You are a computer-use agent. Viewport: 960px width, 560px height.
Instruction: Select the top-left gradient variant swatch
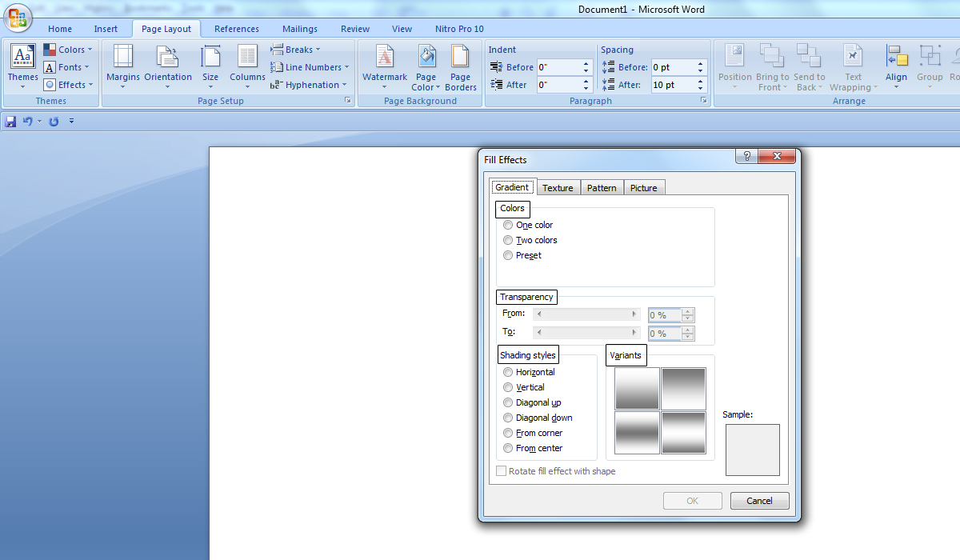click(x=637, y=389)
